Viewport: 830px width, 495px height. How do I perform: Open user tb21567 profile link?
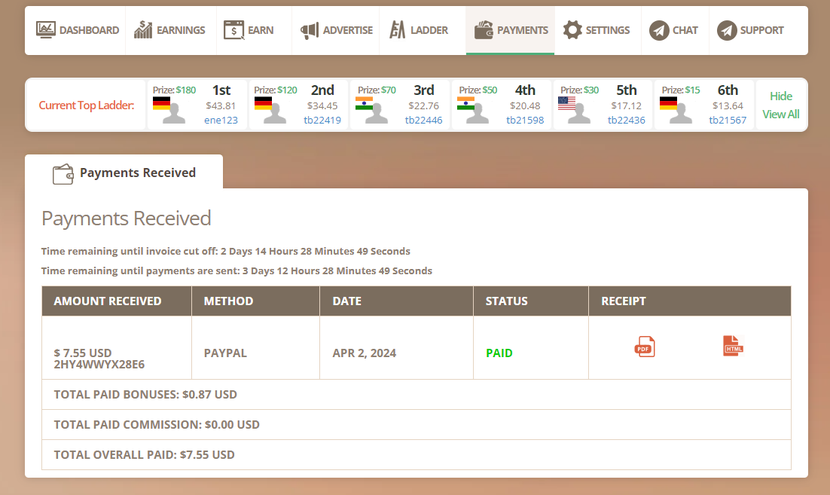tap(727, 120)
